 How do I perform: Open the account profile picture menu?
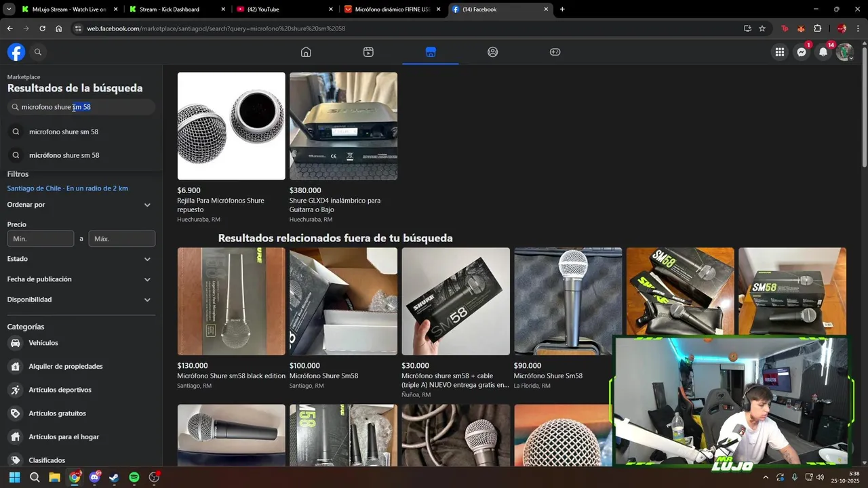click(x=844, y=52)
